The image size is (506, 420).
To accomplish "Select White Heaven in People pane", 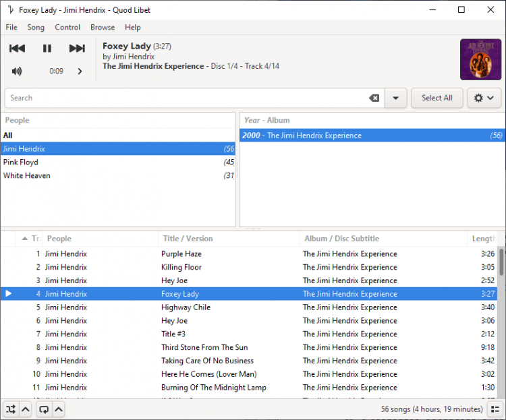I will point(118,175).
